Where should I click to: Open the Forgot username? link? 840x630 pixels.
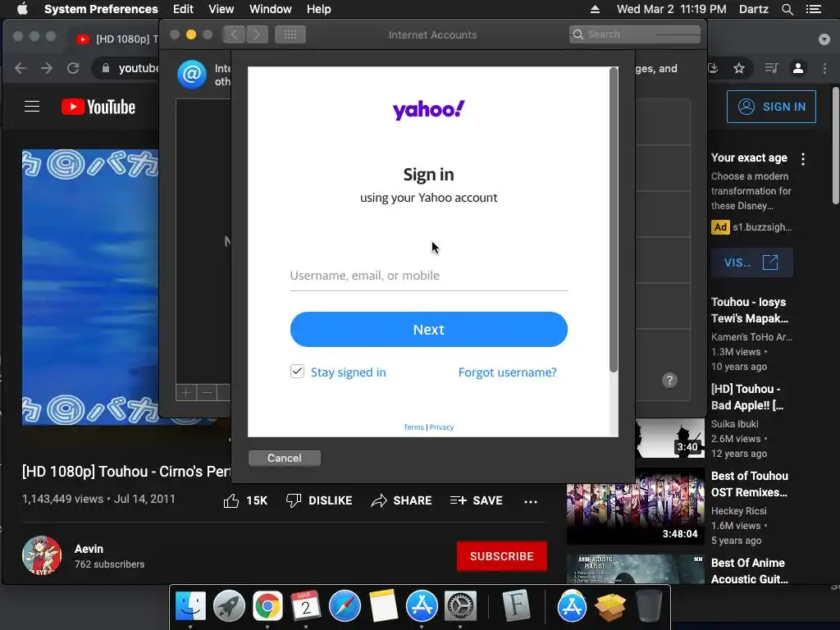[x=507, y=372]
